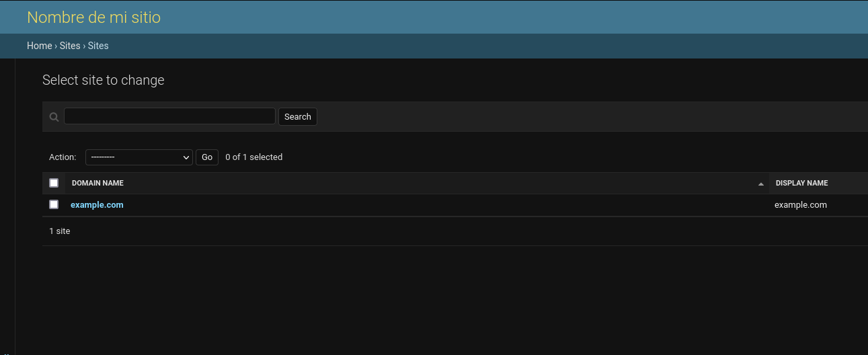868x355 pixels.
Task: Sort by the Domain Name column header
Action: pyautogui.click(x=97, y=183)
